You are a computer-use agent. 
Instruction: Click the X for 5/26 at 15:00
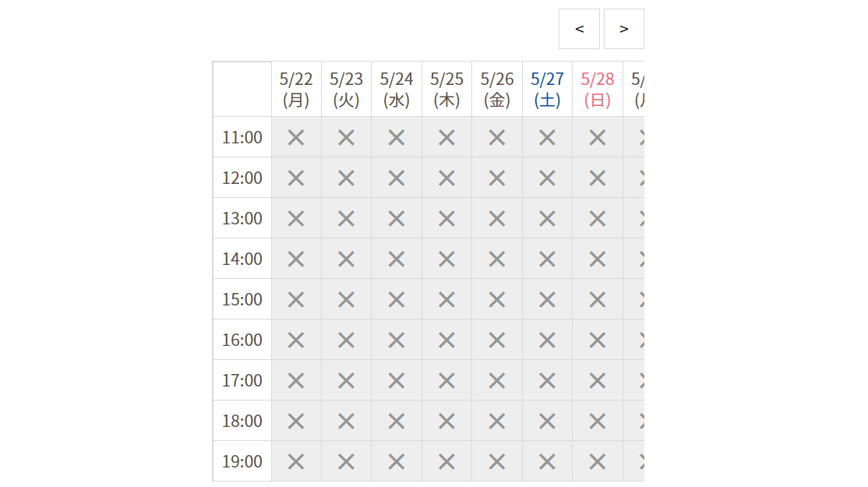click(497, 300)
